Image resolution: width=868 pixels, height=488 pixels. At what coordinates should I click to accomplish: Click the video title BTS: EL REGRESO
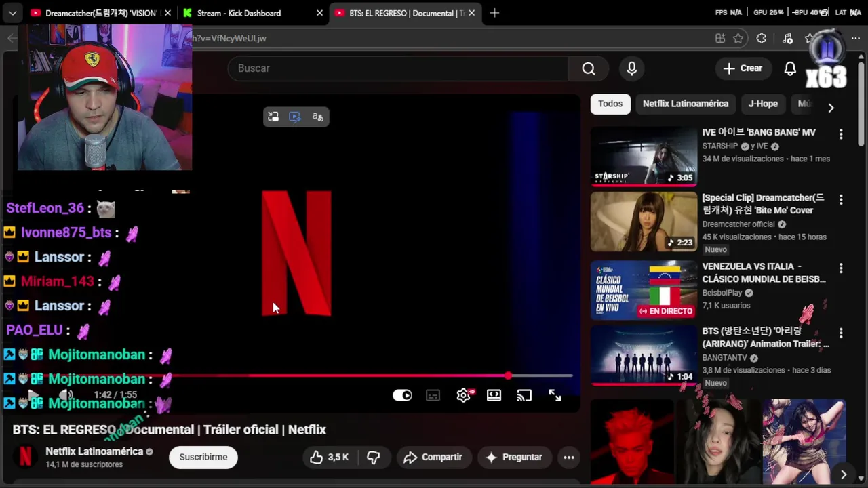pos(170,430)
